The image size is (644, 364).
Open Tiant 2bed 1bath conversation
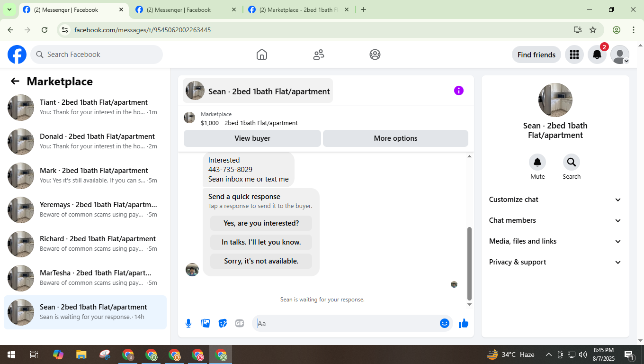tap(85, 108)
